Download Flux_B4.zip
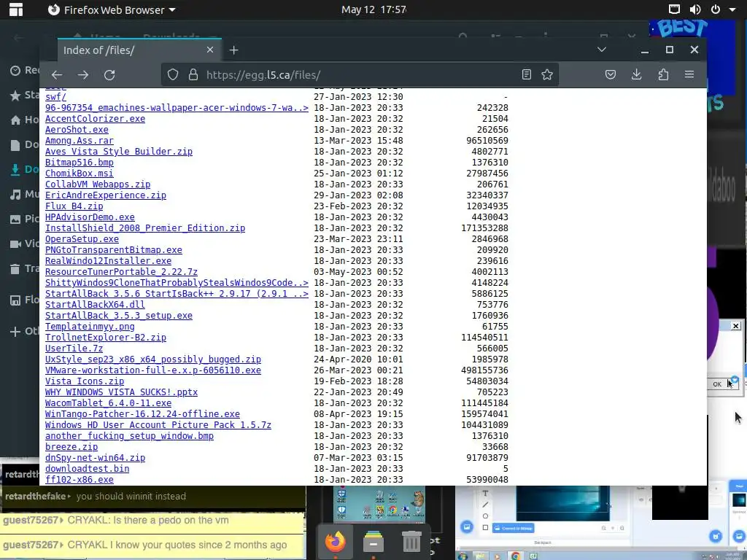The image size is (747, 560). click(74, 206)
